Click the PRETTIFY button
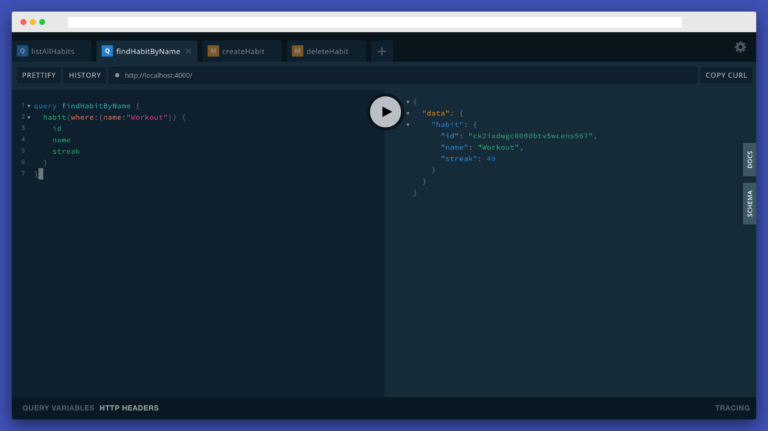Screen dimensions: 768x431 pyautogui.click(x=39, y=75)
